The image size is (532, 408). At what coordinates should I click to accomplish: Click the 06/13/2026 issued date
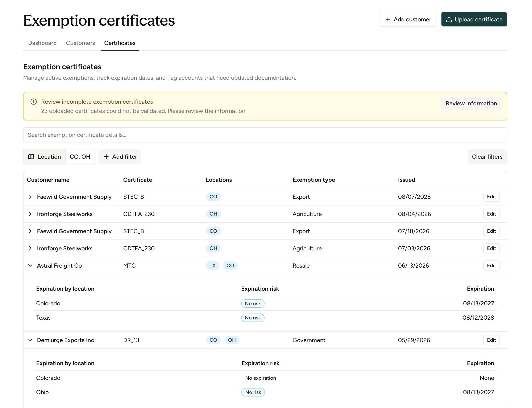click(413, 266)
